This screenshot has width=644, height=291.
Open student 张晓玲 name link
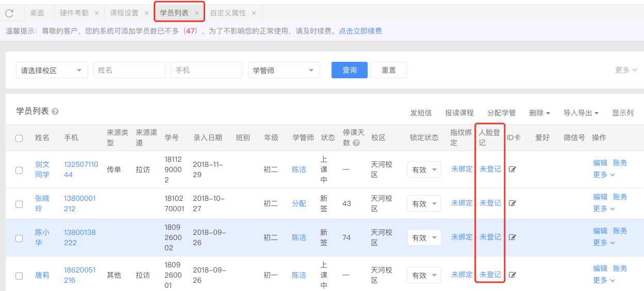(42, 203)
